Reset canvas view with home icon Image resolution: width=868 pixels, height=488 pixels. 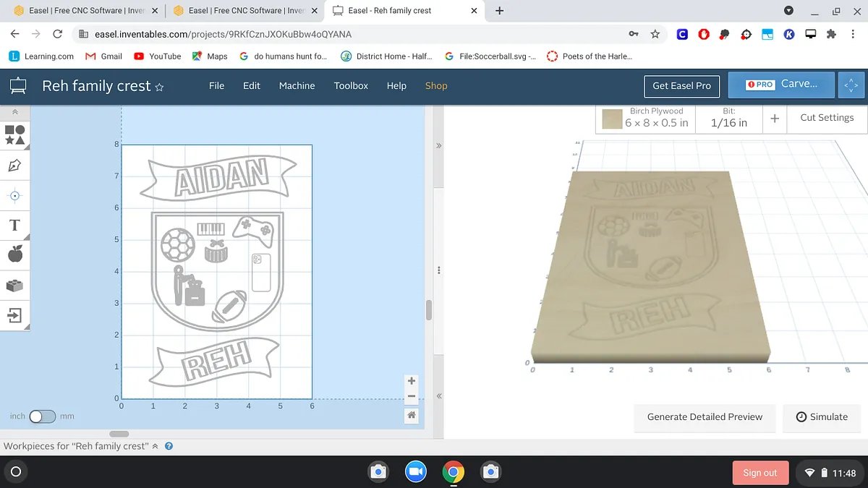click(412, 415)
